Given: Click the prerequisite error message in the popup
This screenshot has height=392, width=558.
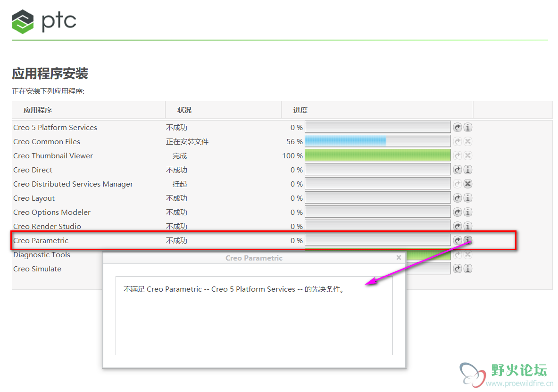Looking at the screenshot, I should click(234, 289).
